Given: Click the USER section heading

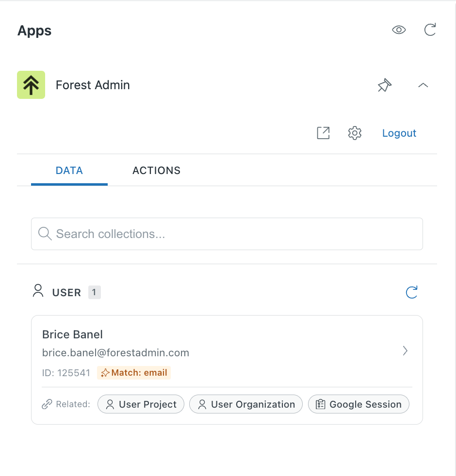Looking at the screenshot, I should pyautogui.click(x=66, y=293).
